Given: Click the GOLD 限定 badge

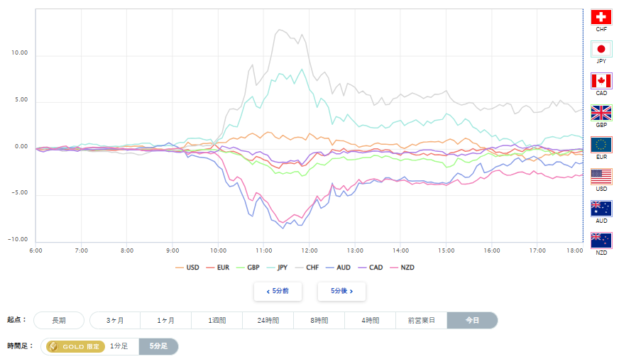Looking at the screenshot, I should click(75, 347).
